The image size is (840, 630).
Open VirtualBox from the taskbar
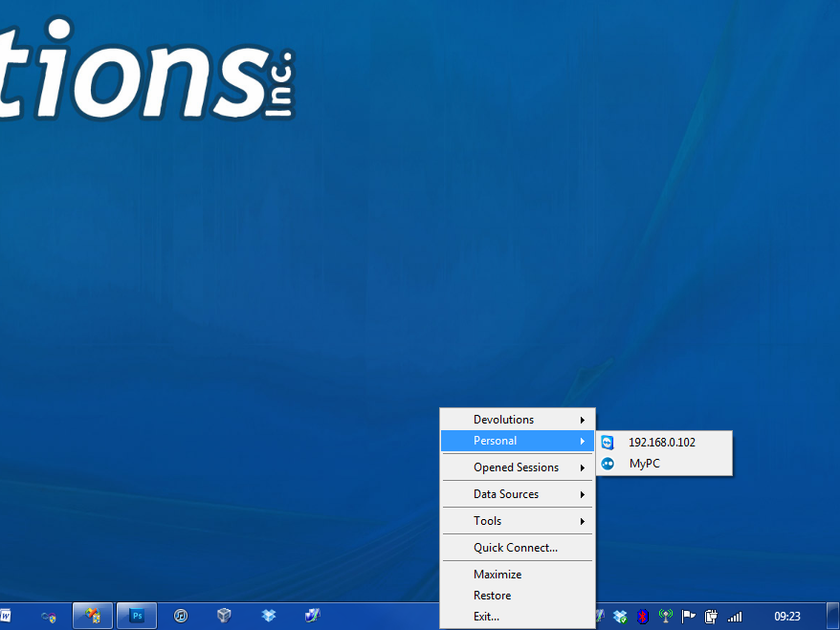tap(224, 617)
